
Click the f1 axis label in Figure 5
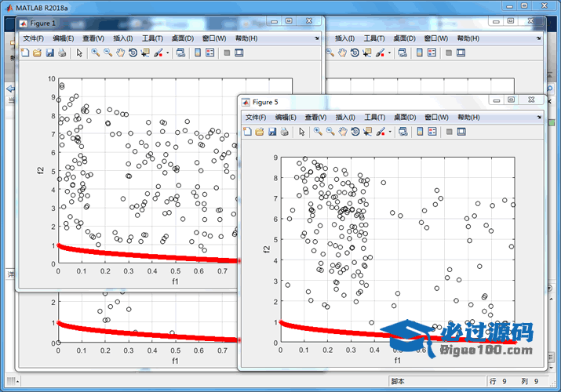point(398,360)
